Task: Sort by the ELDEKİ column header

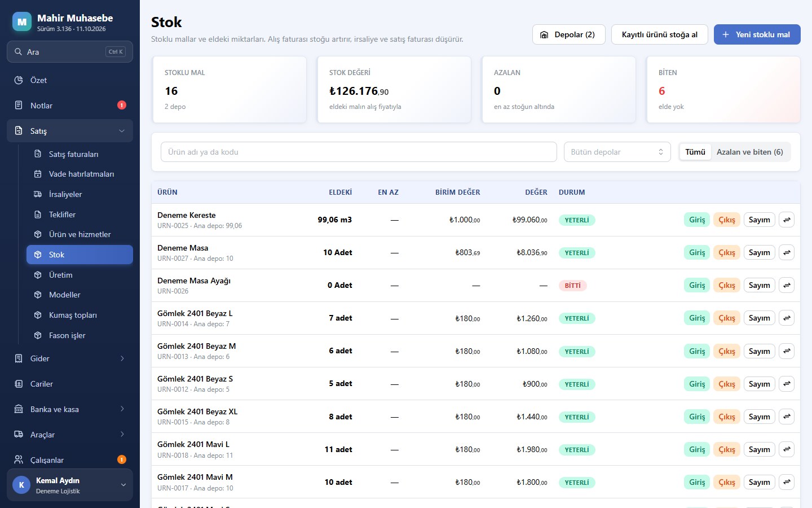Action: 341,192
